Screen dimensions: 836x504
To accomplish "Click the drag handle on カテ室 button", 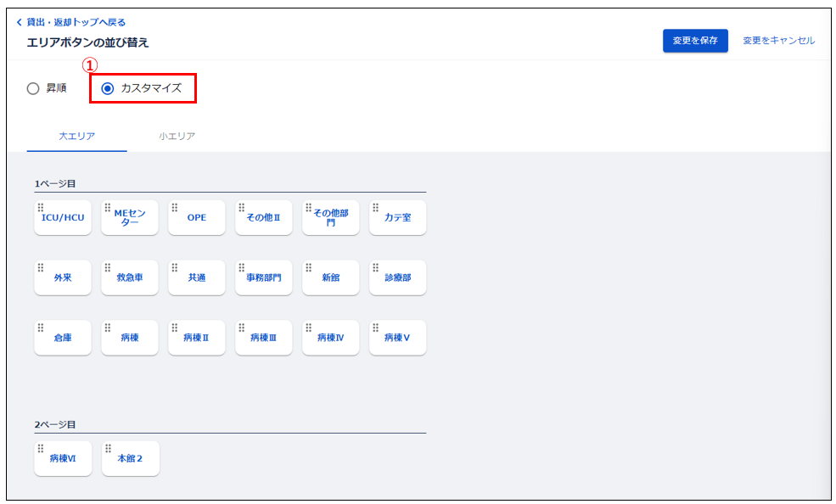I will [375, 207].
